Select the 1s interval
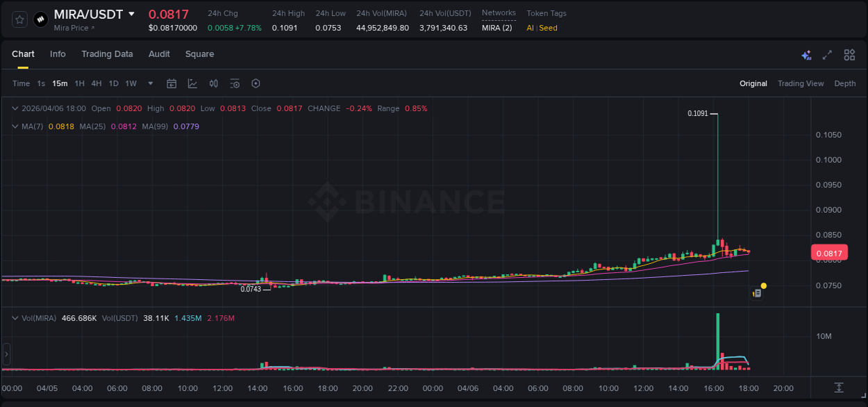Viewport: 868px width, 407px height. pos(41,83)
